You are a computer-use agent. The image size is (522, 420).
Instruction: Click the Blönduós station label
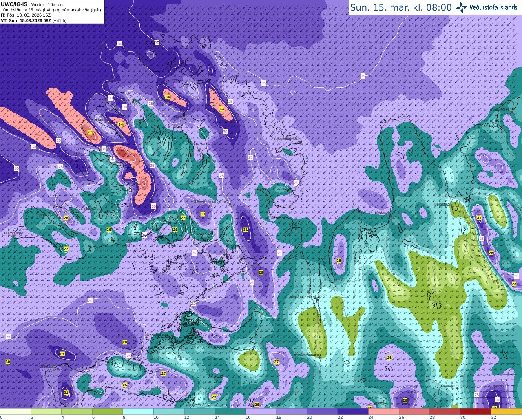383,213
